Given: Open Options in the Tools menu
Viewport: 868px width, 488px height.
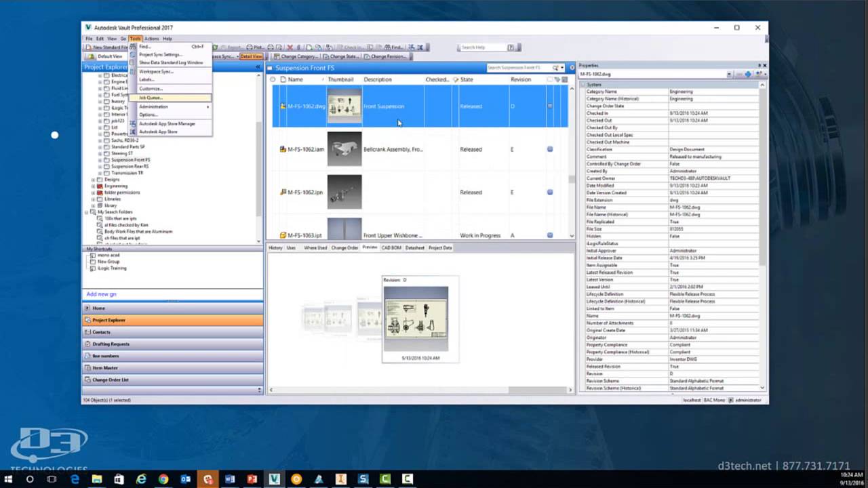Looking at the screenshot, I should coord(170,115).
